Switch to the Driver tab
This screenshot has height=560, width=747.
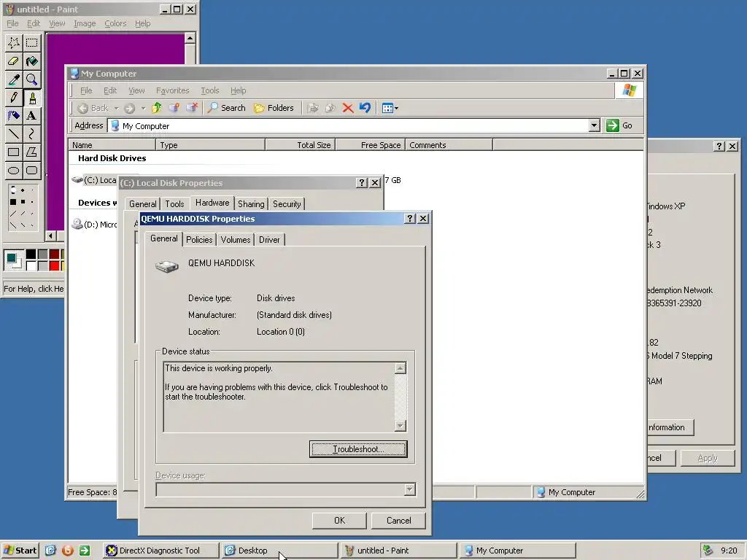coord(269,239)
